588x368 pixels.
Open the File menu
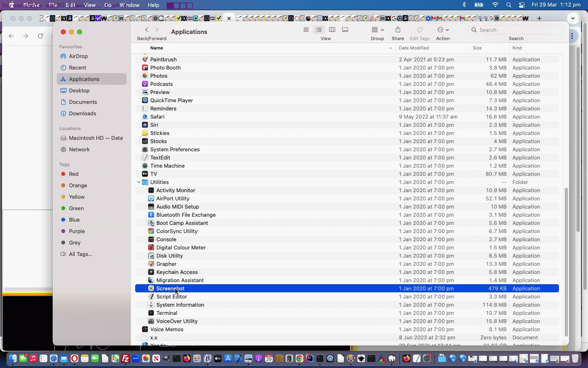pyautogui.click(x=53, y=5)
